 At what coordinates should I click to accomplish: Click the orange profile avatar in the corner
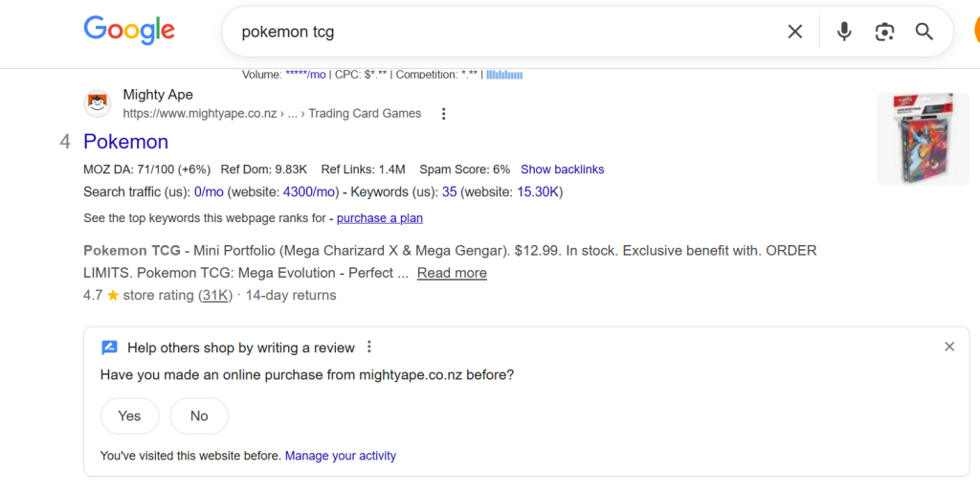point(977,32)
